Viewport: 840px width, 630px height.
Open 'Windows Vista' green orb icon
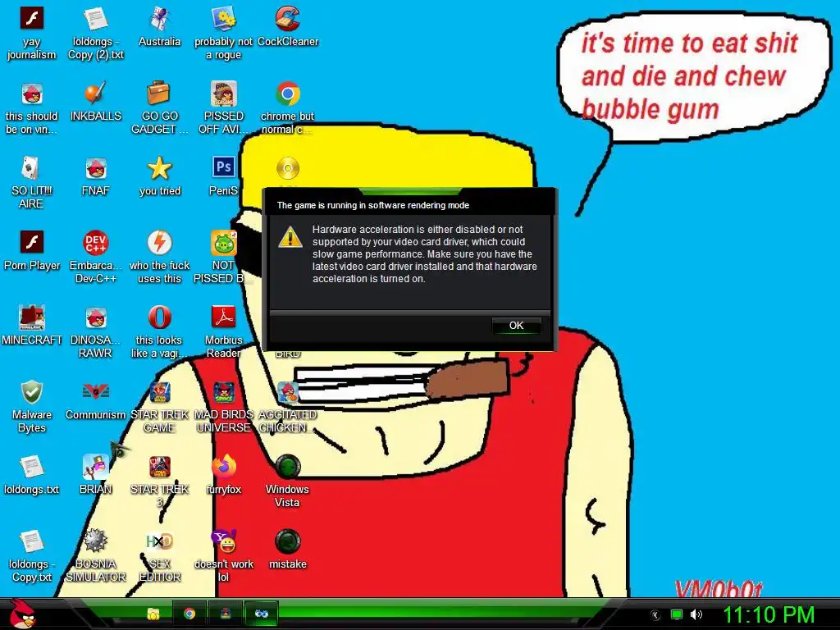point(288,467)
